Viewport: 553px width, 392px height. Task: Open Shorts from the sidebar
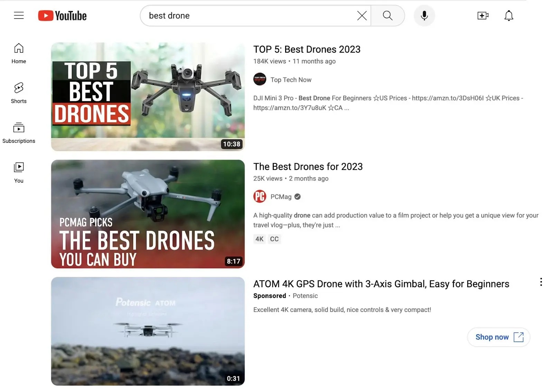[x=19, y=93]
